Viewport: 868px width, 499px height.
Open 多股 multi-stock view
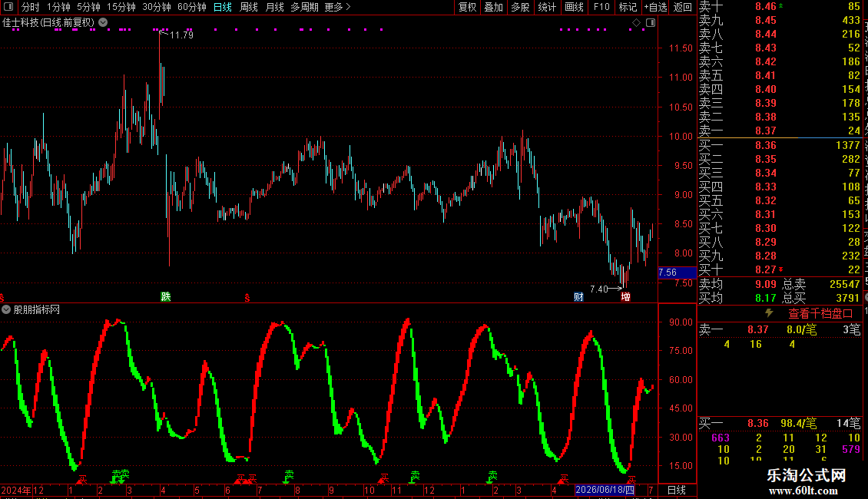coord(520,7)
